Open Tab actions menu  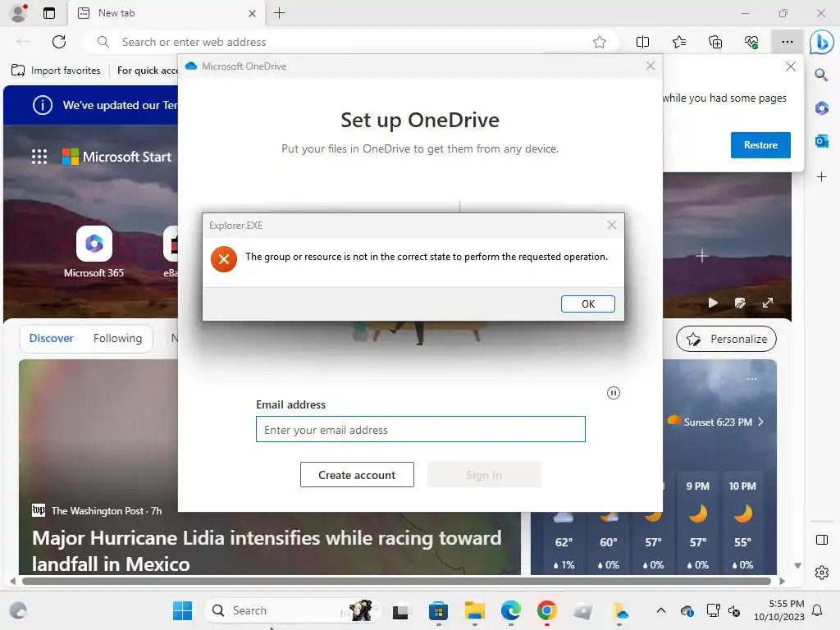pyautogui.click(x=48, y=13)
